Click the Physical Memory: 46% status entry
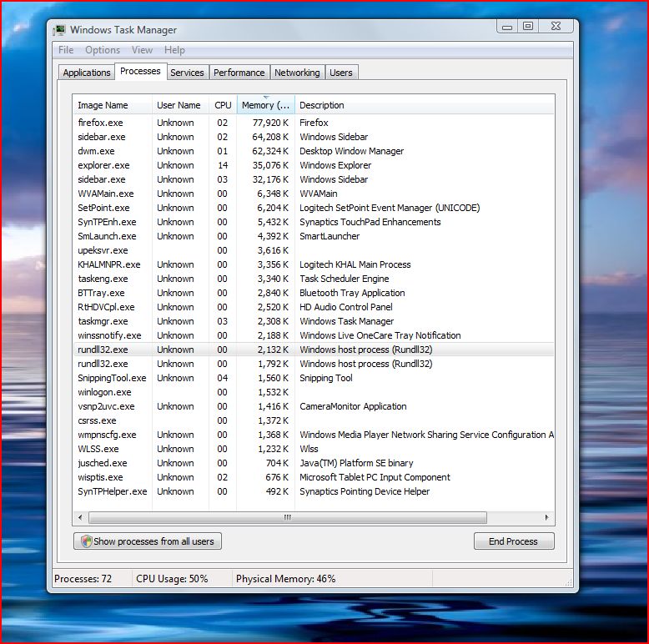 click(285, 579)
